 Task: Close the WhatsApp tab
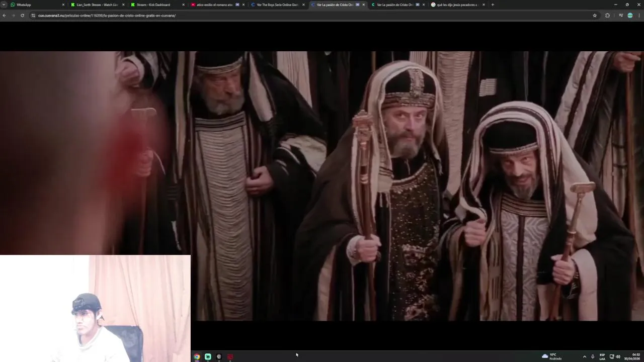(x=63, y=5)
